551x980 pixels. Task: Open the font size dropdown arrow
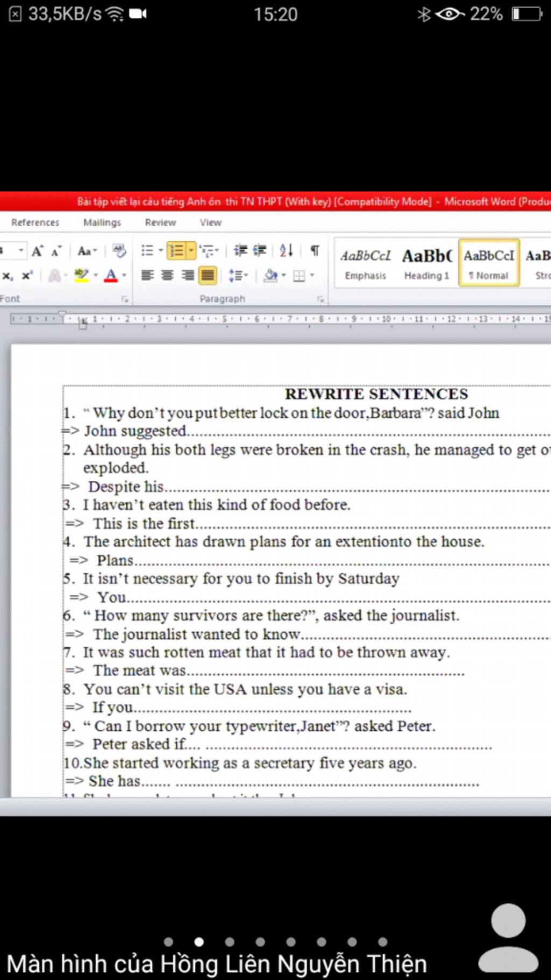pyautogui.click(x=21, y=251)
